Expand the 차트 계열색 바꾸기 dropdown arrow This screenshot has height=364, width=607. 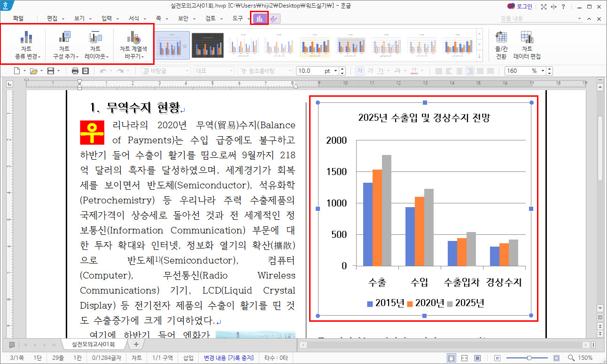pos(142,57)
